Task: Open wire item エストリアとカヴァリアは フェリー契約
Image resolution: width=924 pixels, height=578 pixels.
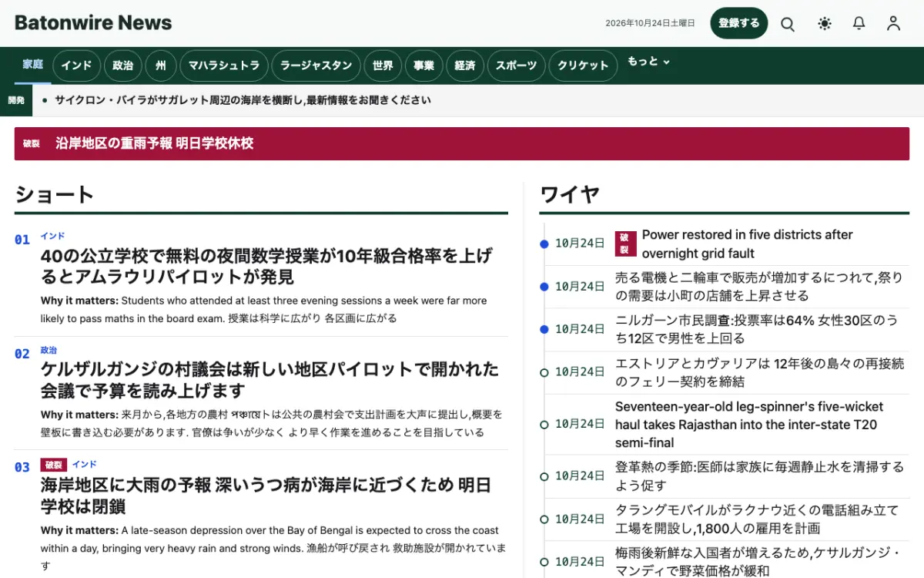Action: pos(759,372)
